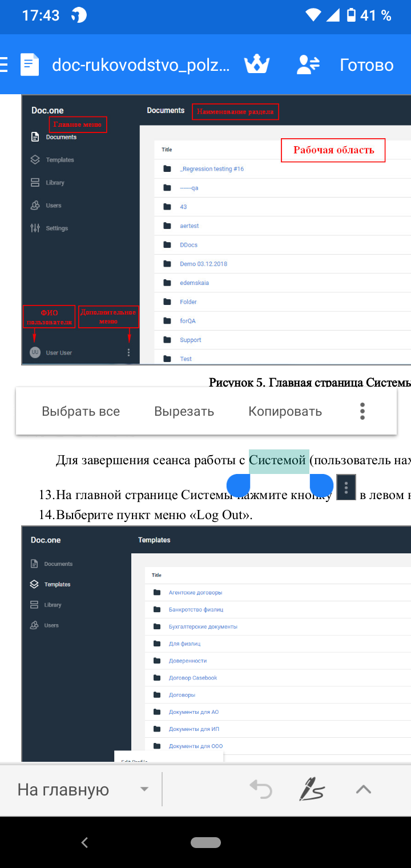Screen dimensions: 411x868
Task: Tap the battery status icon
Action: coord(352,15)
